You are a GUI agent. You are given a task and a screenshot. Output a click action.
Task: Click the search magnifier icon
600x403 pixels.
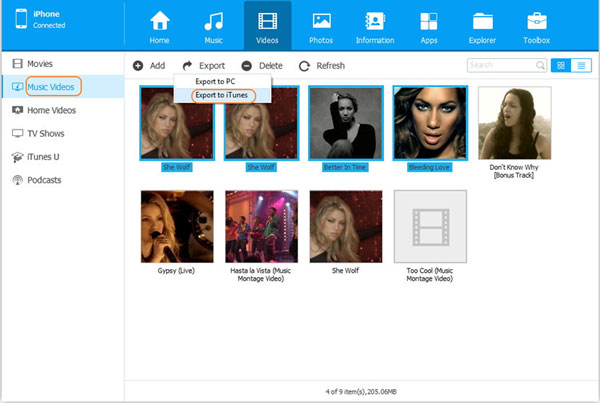click(x=540, y=65)
